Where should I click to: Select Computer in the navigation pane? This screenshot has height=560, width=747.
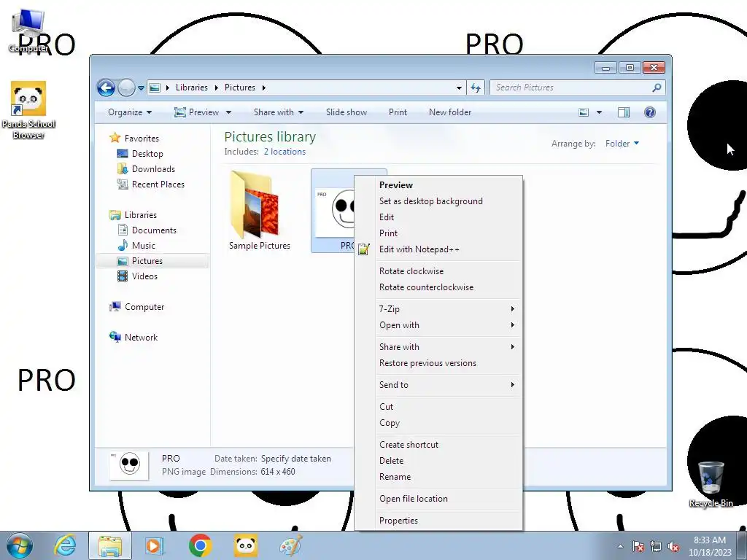[x=144, y=307]
